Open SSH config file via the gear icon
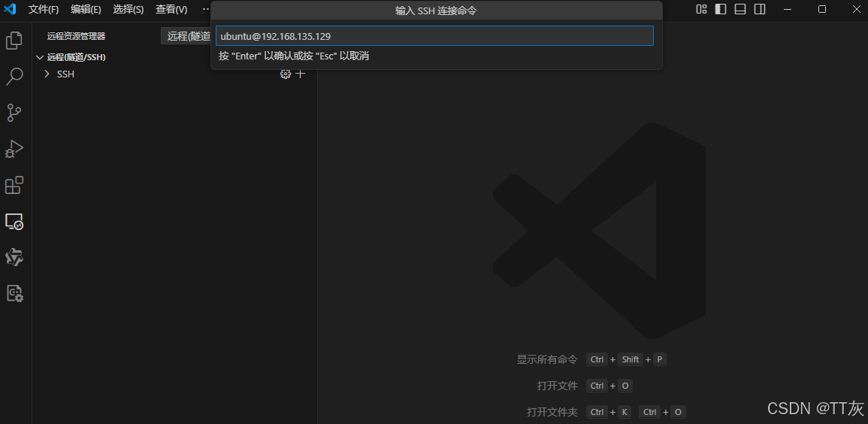The height and width of the screenshot is (424, 868). pos(285,74)
